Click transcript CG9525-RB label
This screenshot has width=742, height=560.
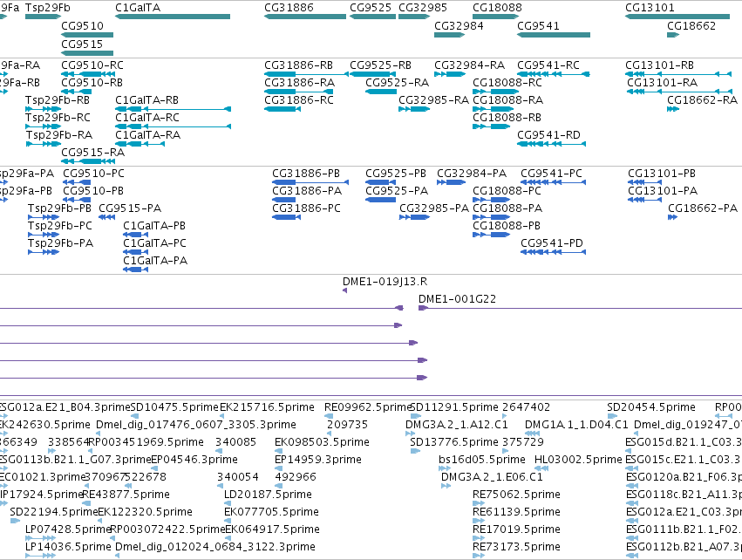click(x=380, y=65)
